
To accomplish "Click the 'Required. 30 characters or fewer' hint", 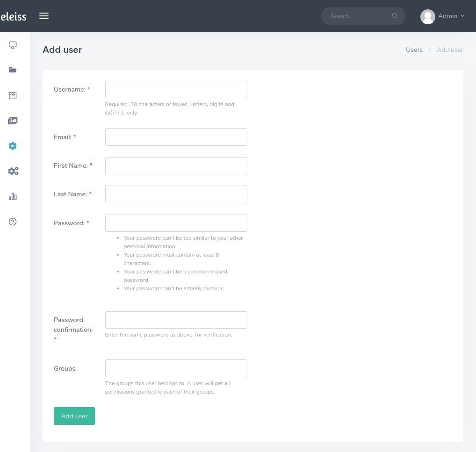I will [169, 108].
